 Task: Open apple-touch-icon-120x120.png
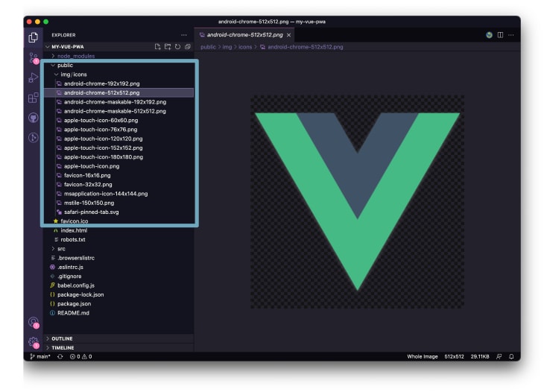pos(119,139)
